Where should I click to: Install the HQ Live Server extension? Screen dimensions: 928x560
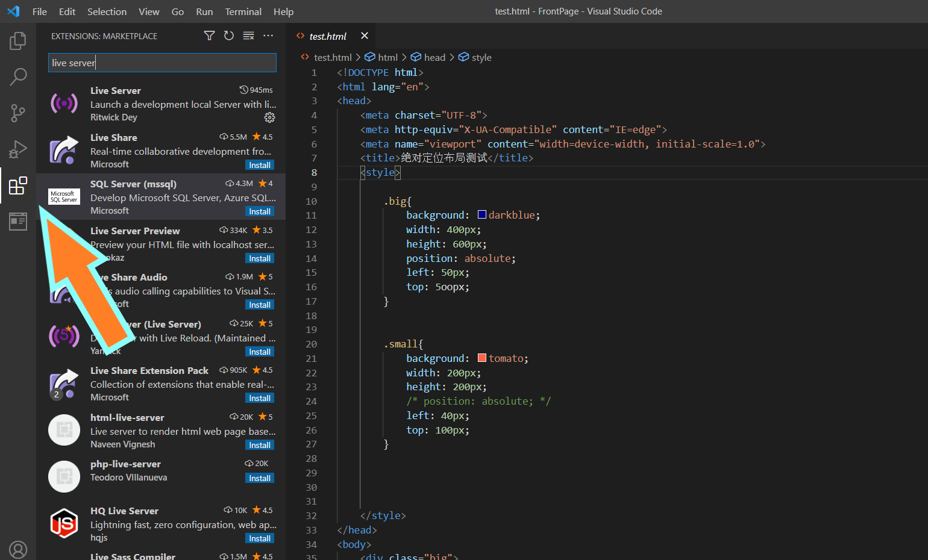coord(260,538)
